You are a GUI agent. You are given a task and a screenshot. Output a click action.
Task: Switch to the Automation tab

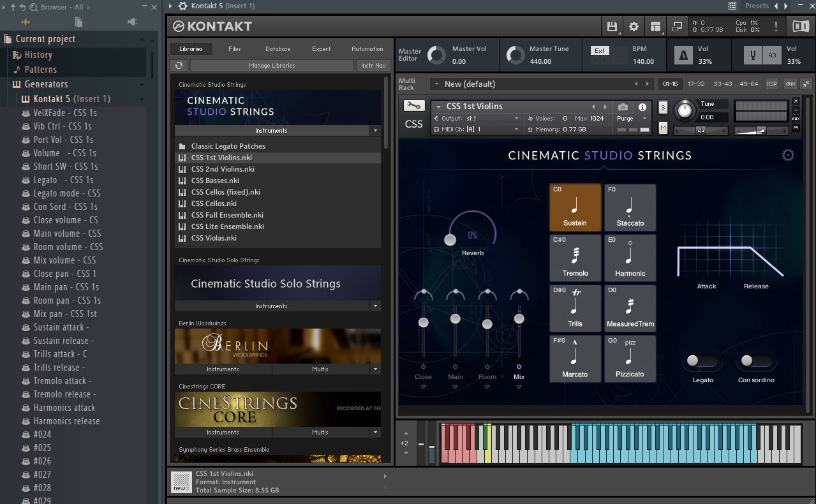367,48
